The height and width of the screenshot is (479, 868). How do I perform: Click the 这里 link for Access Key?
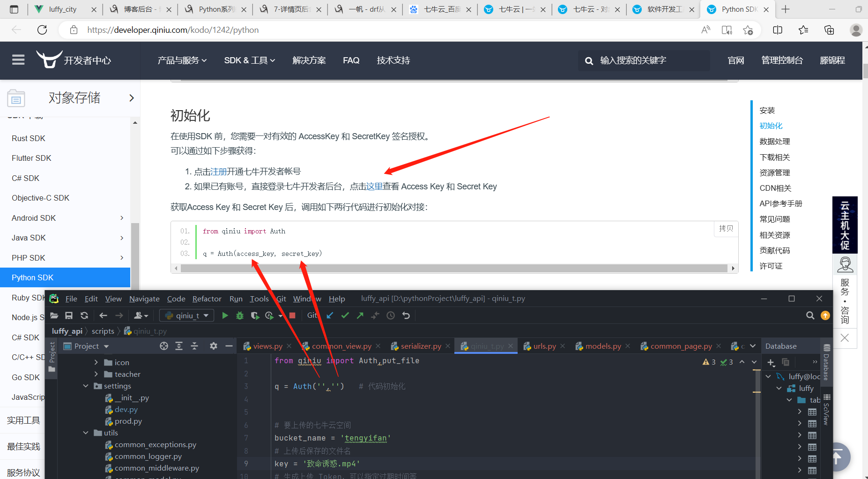pos(374,187)
